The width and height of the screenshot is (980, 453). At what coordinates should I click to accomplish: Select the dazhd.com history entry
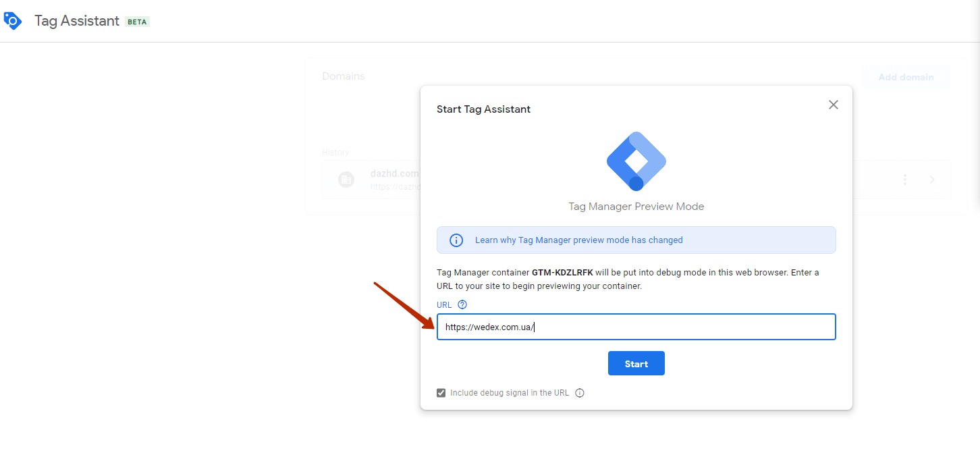pyautogui.click(x=636, y=180)
